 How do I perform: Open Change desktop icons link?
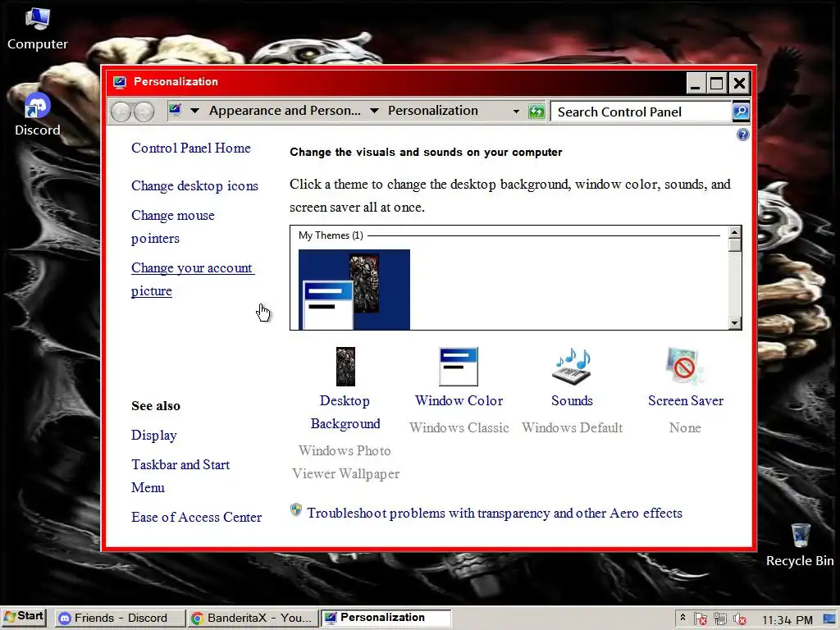coord(194,186)
